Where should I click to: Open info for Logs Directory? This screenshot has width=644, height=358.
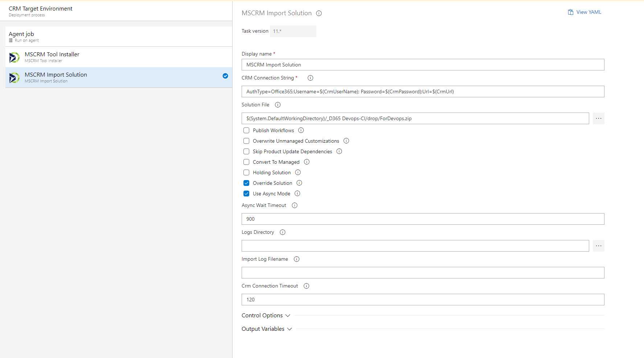(283, 232)
